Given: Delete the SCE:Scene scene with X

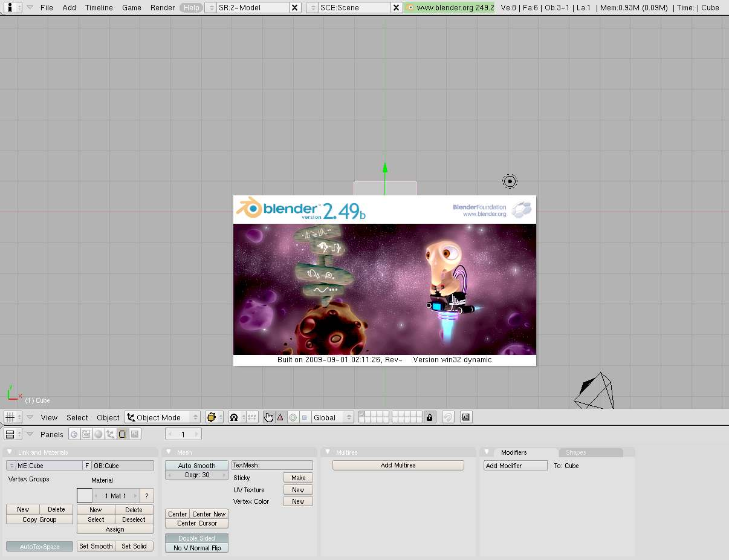Looking at the screenshot, I should (396, 7).
